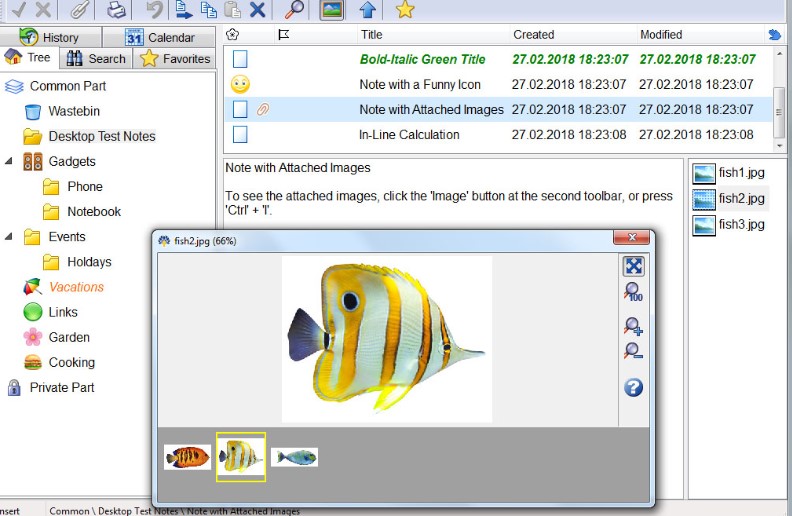
Task: Tick the checkbox of Bold-Italic Green Title note
Action: [240, 59]
